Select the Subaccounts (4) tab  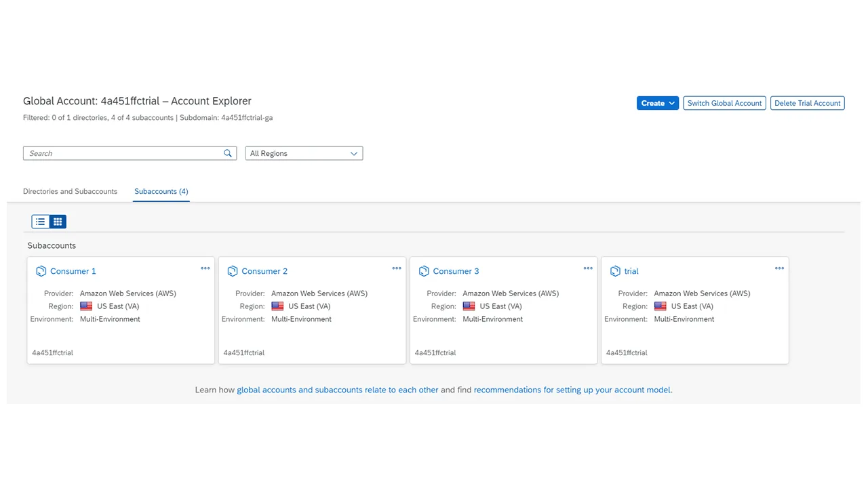click(x=161, y=191)
